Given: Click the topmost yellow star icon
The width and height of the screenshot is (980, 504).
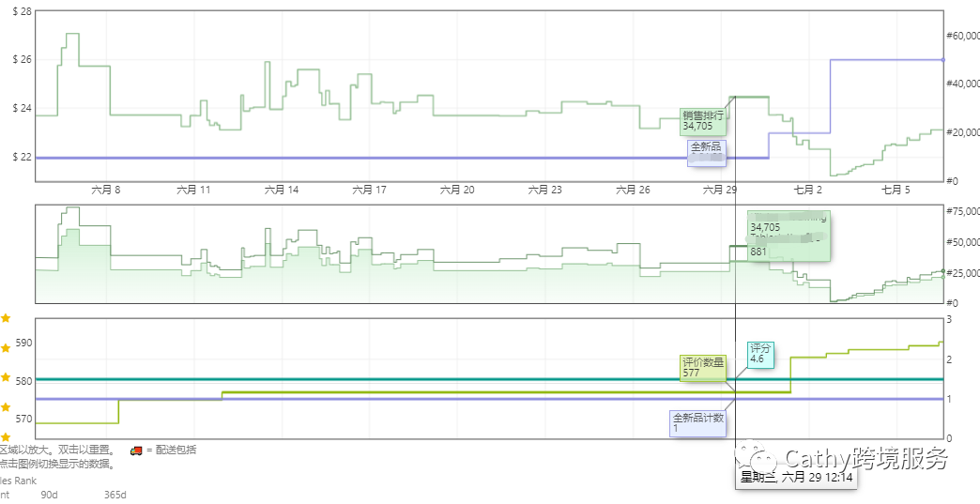Looking at the screenshot, I should tap(5, 318).
